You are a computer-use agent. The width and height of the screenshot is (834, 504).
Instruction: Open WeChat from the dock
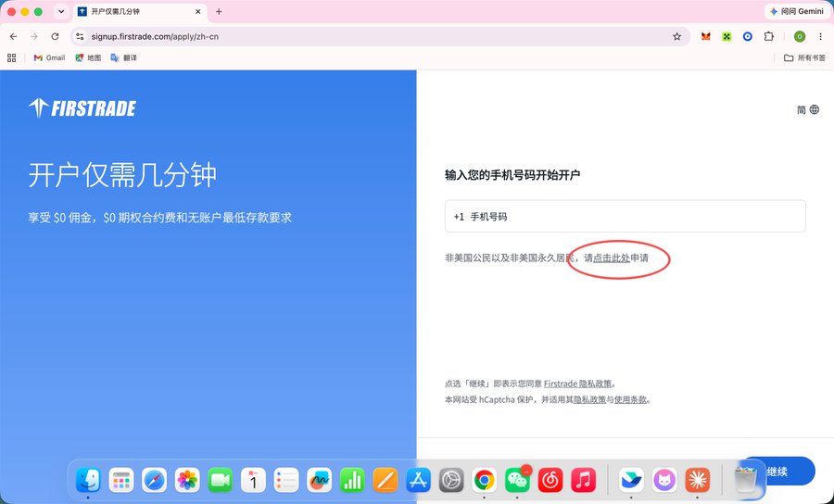pos(517,481)
